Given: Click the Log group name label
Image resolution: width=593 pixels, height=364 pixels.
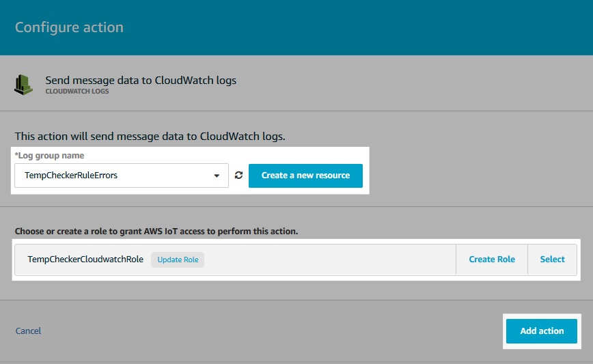Looking at the screenshot, I should pyautogui.click(x=49, y=155).
